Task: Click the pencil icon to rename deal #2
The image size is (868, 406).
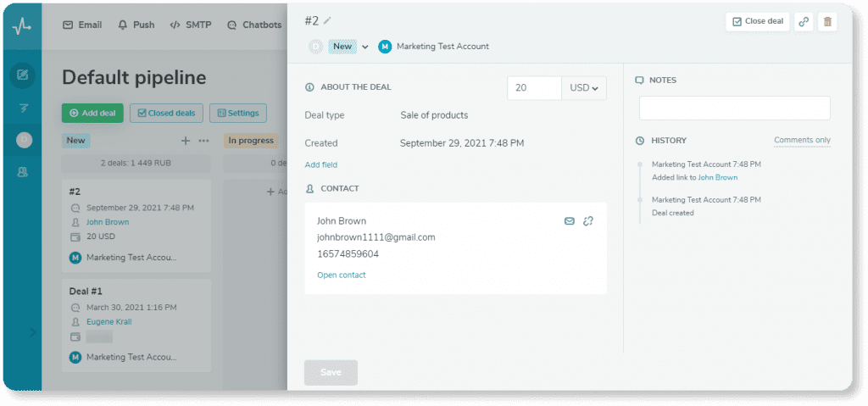Action: [x=328, y=20]
